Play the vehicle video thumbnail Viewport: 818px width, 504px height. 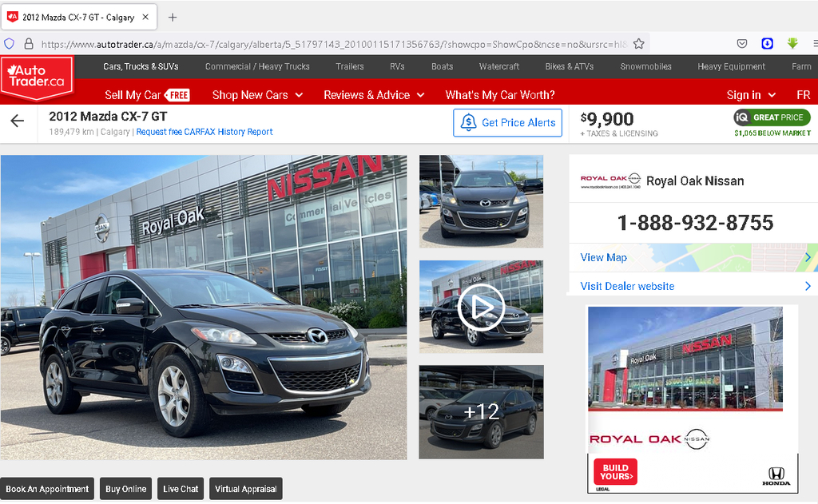481,308
